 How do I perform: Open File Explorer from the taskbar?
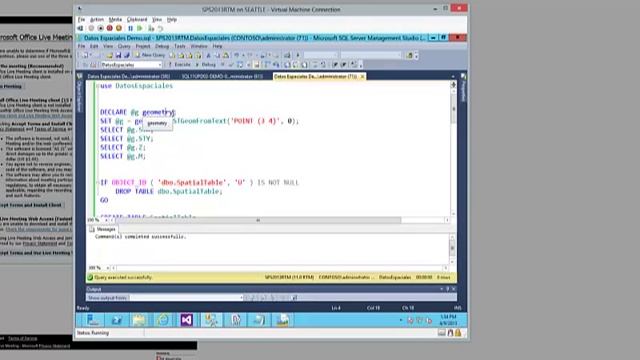(139, 320)
